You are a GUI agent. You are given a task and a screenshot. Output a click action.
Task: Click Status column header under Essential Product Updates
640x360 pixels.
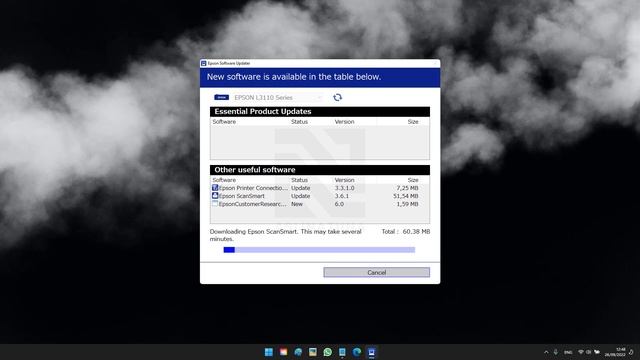(299, 122)
